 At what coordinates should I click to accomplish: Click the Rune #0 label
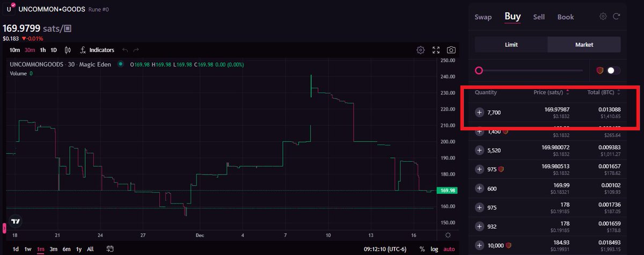(100, 9)
